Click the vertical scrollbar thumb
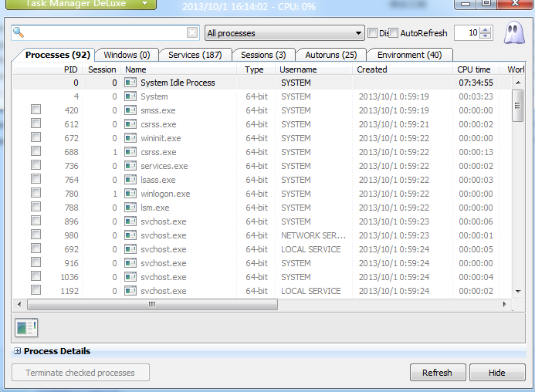This screenshot has width=535, height=392. click(517, 106)
